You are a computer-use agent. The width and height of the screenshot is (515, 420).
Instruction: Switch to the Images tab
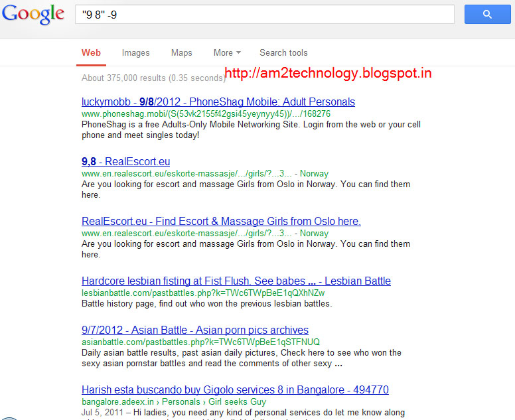135,53
